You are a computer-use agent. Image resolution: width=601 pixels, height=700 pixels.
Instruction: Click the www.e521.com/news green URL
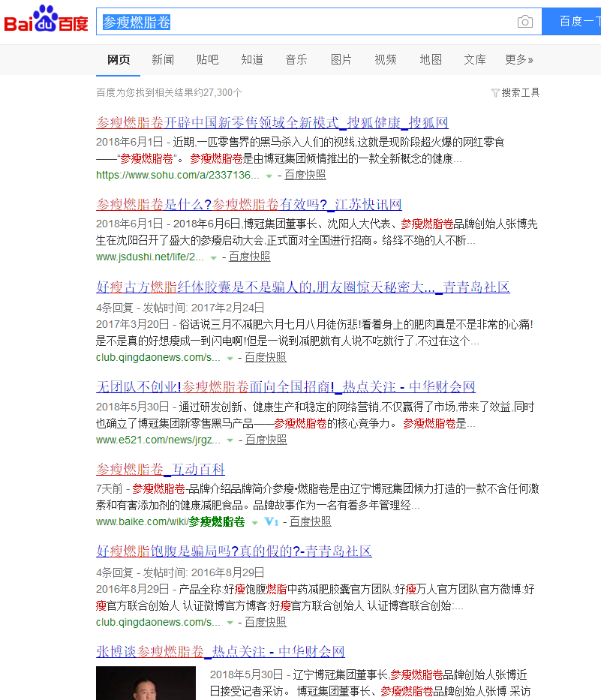coord(158,440)
